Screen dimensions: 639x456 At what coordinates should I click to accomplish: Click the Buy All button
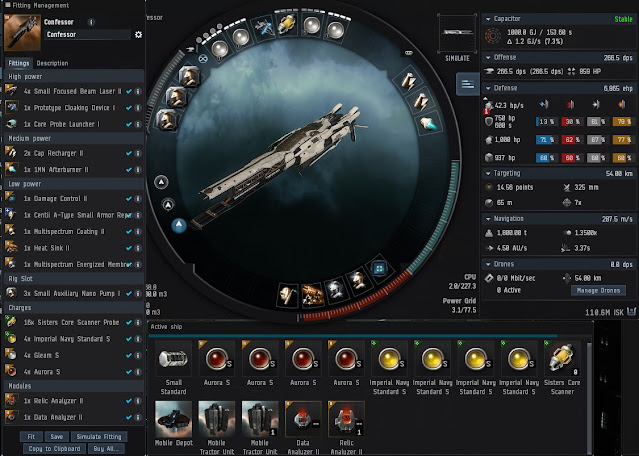point(106,449)
